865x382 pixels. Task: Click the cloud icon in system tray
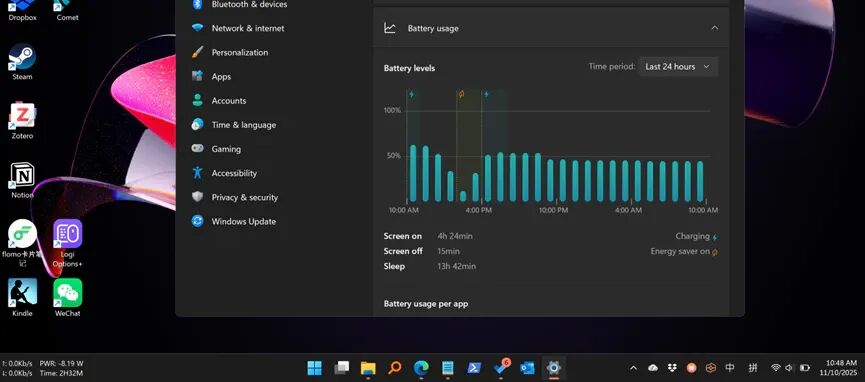click(653, 368)
